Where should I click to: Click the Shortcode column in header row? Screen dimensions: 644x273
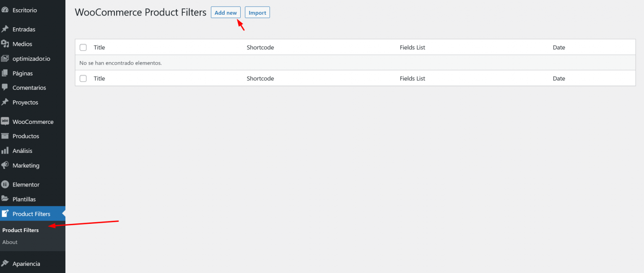(260, 47)
